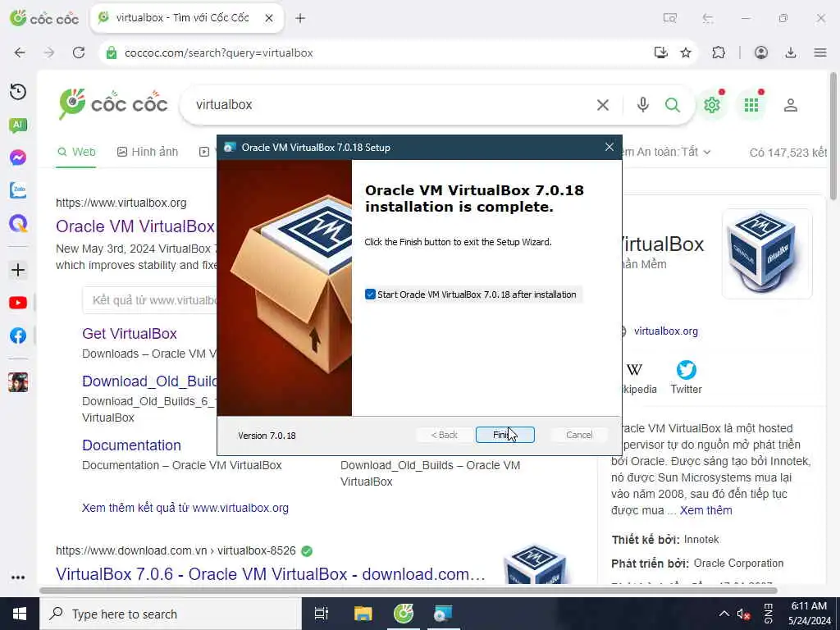This screenshot has height=630, width=840.
Task: Switch to Hình ảnh images tab
Action: point(148,152)
